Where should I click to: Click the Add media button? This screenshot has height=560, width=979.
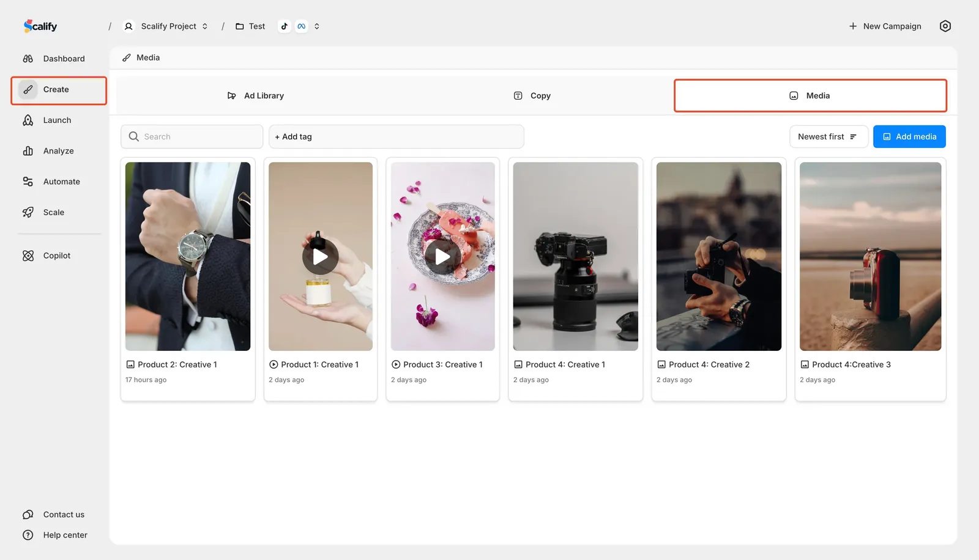(909, 136)
